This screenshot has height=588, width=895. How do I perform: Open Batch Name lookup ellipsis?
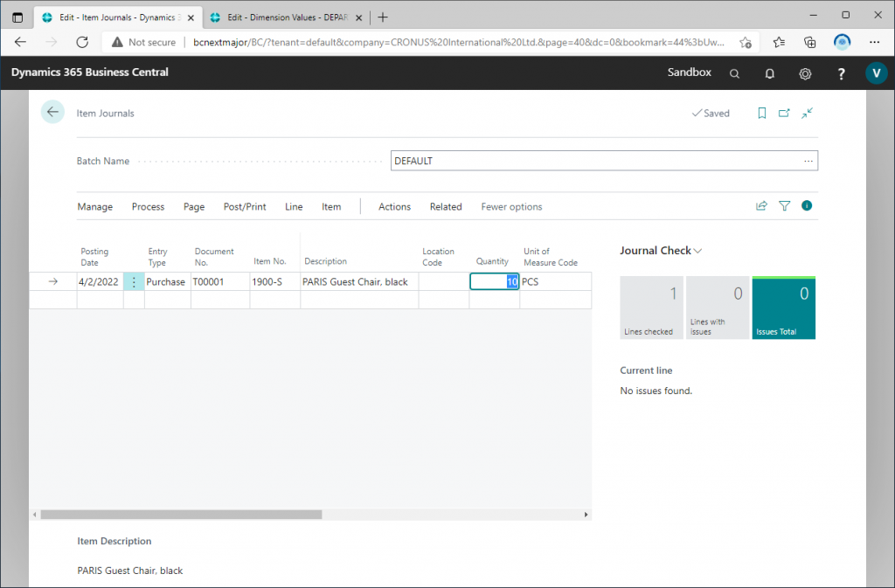(x=808, y=161)
